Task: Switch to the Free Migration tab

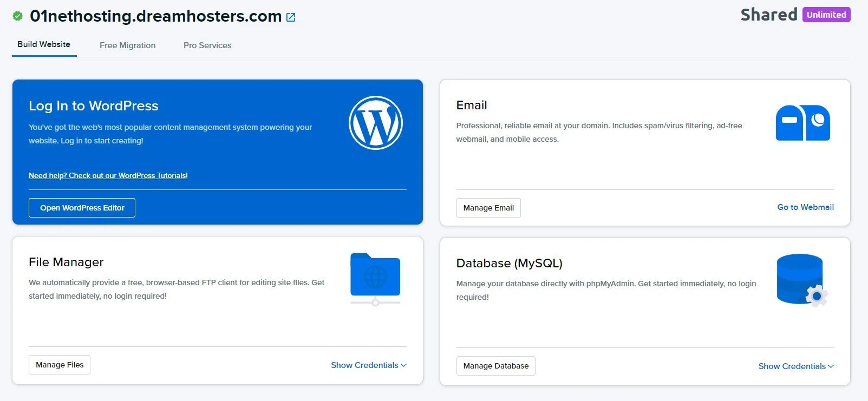Action: click(127, 45)
